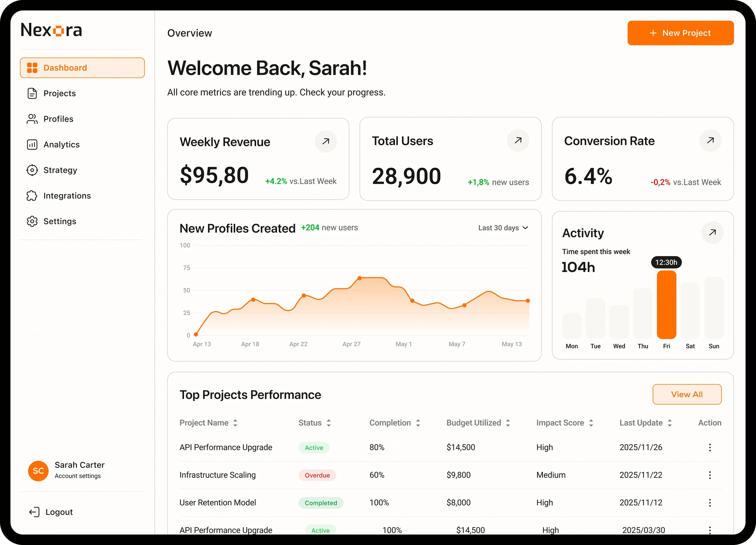Click the New Project button
Image resolution: width=756 pixels, height=545 pixels.
tap(680, 33)
